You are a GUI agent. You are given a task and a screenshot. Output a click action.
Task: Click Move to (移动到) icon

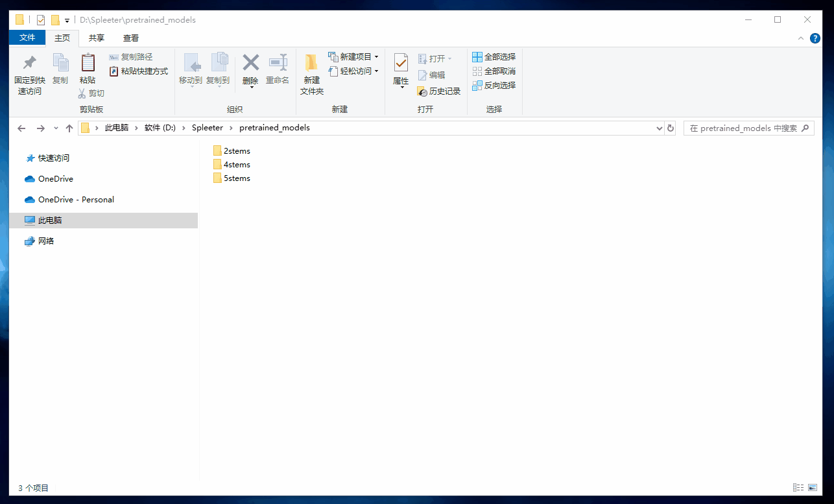191,63
